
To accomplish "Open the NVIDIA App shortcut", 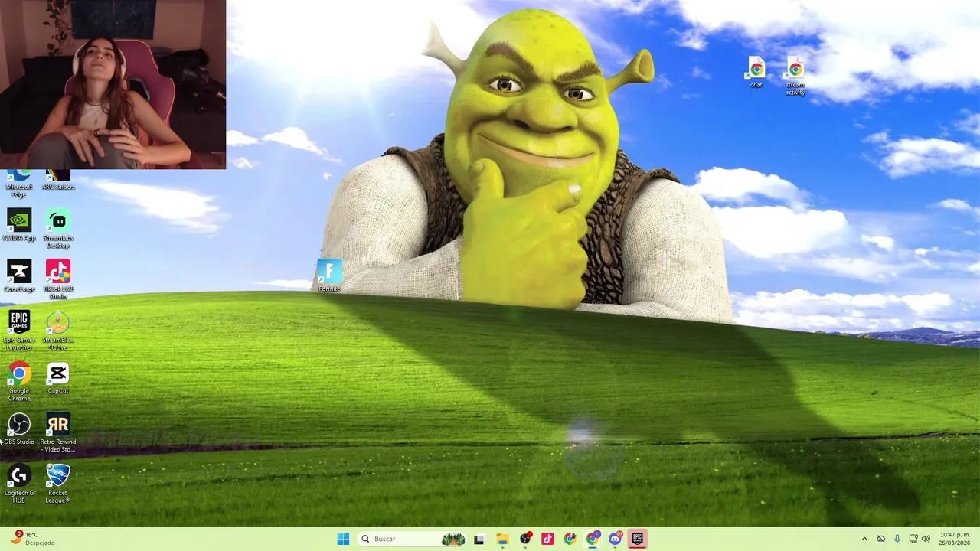I will 19,225.
